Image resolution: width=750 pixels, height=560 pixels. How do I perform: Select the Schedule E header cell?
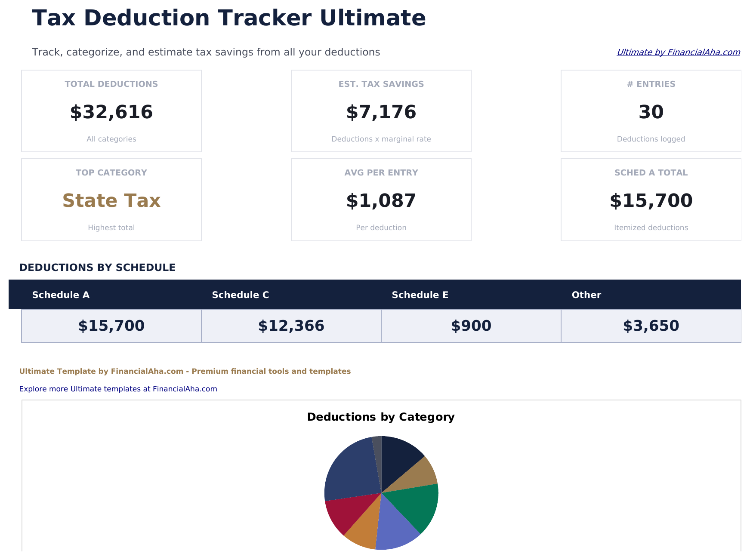tap(420, 295)
